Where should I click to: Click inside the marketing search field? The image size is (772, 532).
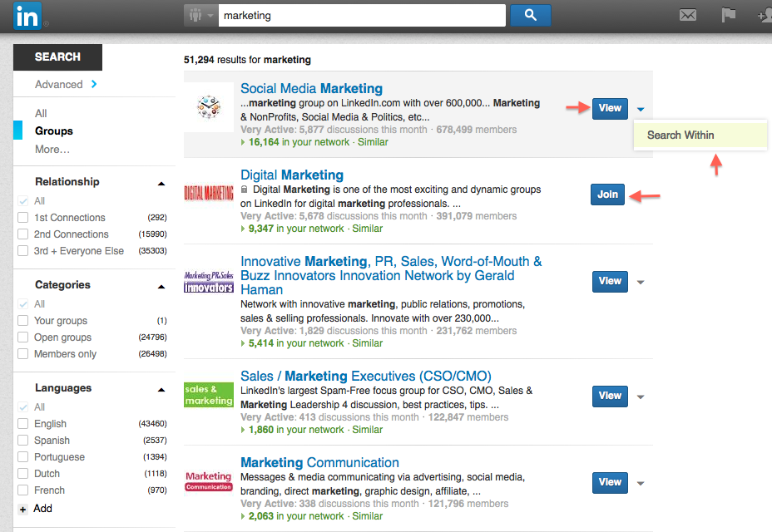(362, 16)
